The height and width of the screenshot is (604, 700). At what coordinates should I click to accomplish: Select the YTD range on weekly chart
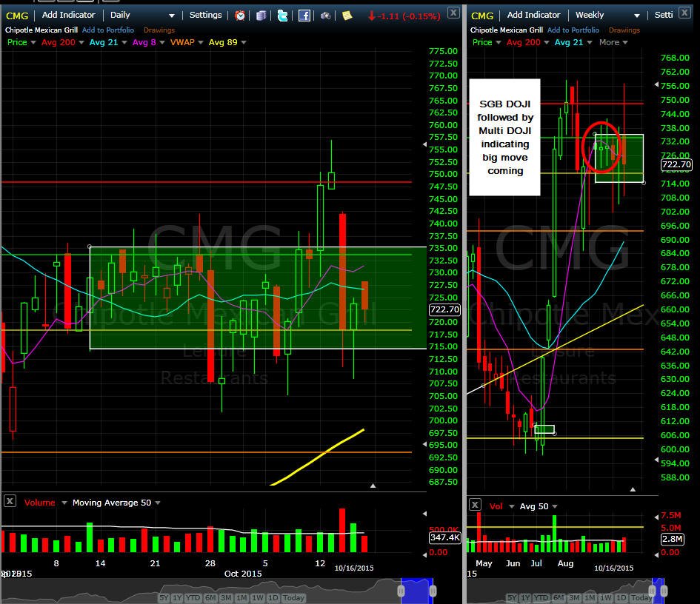tap(541, 598)
